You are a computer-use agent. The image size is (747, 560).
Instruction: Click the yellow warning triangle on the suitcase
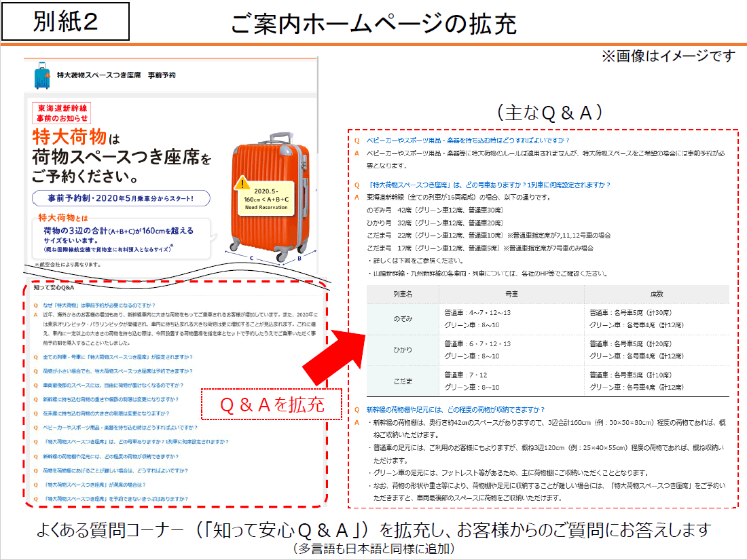pyautogui.click(x=242, y=182)
